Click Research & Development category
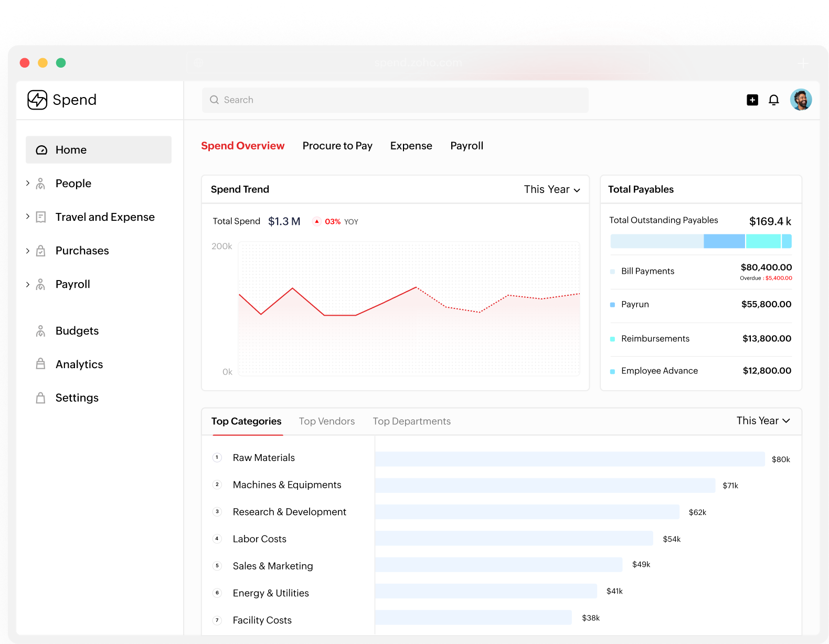The height and width of the screenshot is (644, 829). [x=290, y=512]
